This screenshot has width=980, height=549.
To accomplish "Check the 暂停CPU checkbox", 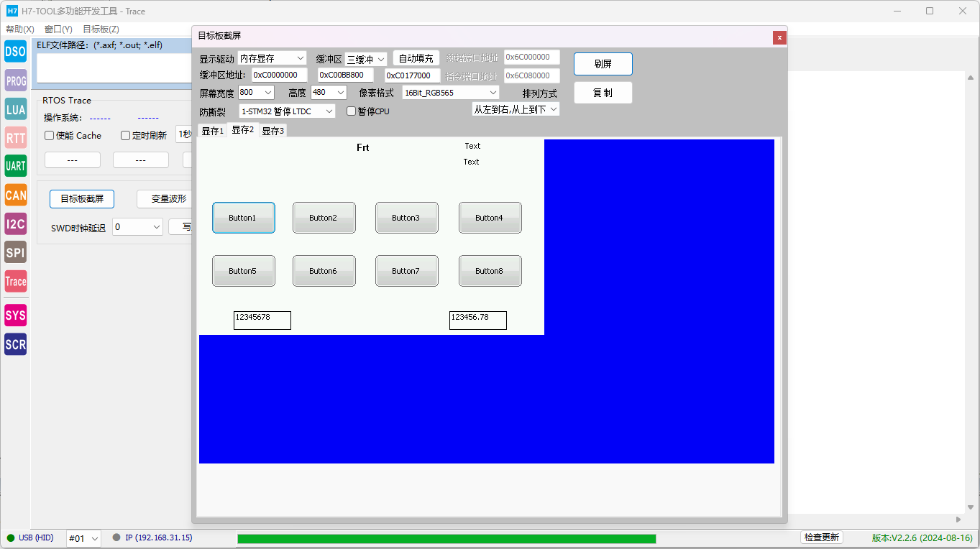I will pos(351,111).
